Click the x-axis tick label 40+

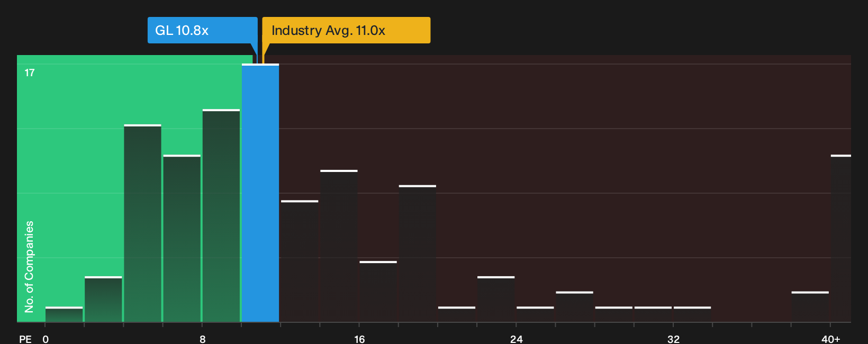[830, 339]
